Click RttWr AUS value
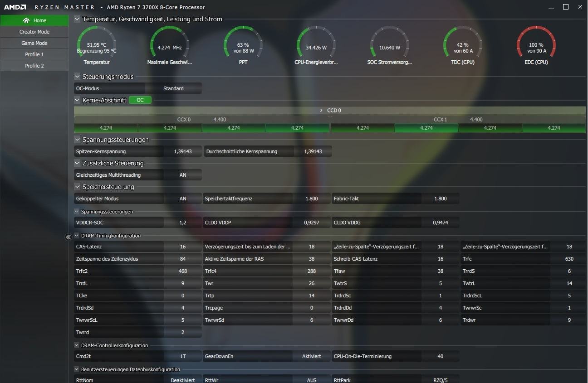The height and width of the screenshot is (383, 588). tap(312, 380)
